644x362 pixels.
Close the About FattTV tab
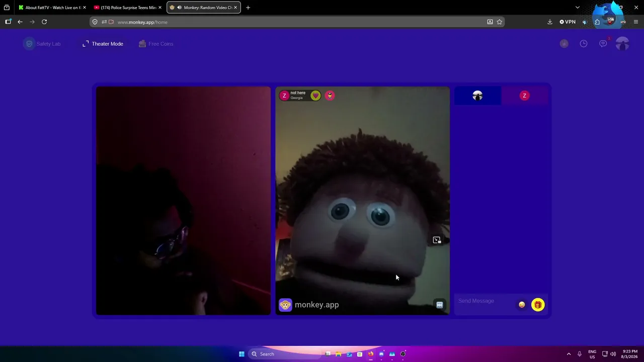coord(84,8)
